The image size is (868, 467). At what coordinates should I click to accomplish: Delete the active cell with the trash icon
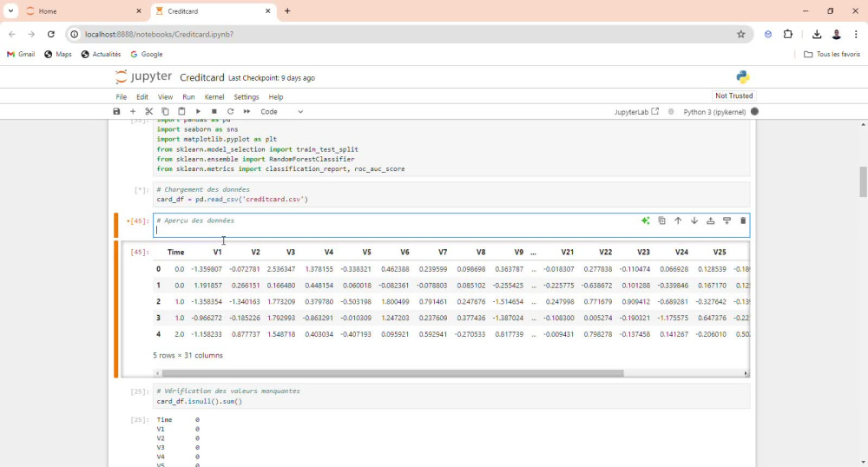(x=743, y=220)
